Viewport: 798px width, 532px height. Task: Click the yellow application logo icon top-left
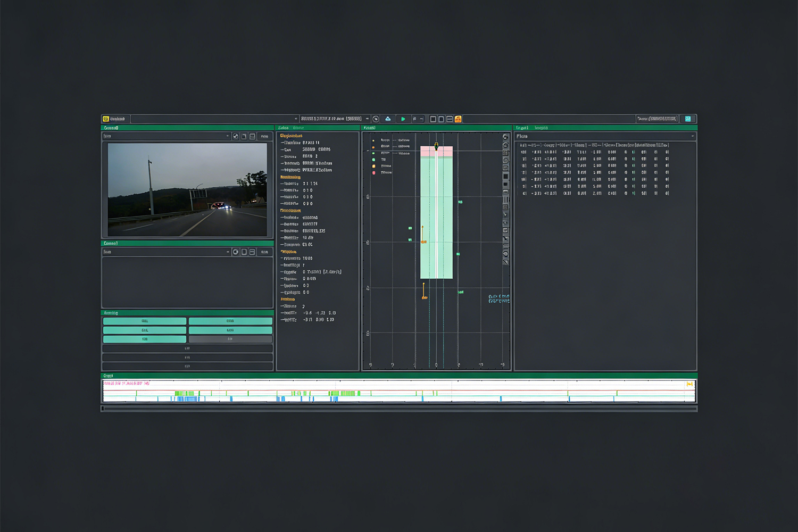pyautogui.click(x=106, y=119)
